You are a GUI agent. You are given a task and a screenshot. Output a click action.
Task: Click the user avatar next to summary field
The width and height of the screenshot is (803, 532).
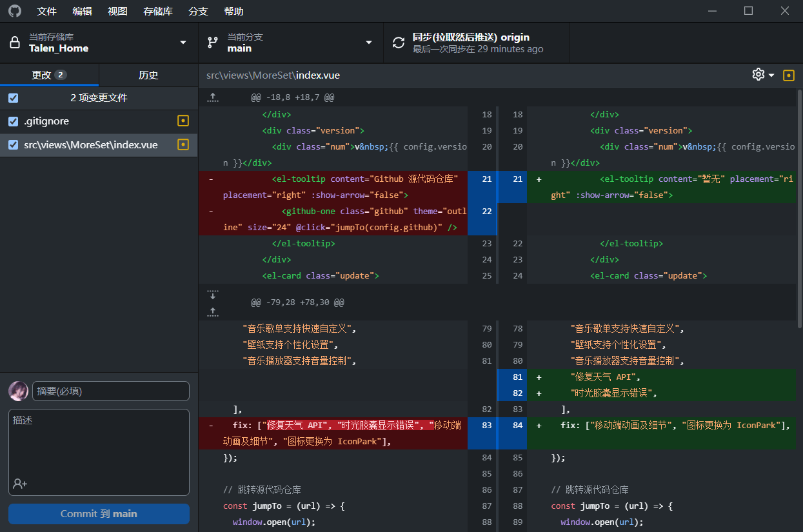pyautogui.click(x=18, y=391)
